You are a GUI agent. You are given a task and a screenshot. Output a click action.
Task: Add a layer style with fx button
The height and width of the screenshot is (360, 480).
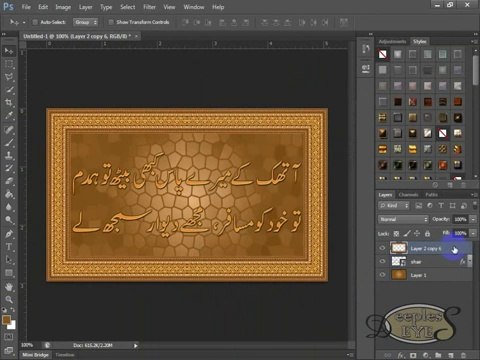(x=401, y=355)
